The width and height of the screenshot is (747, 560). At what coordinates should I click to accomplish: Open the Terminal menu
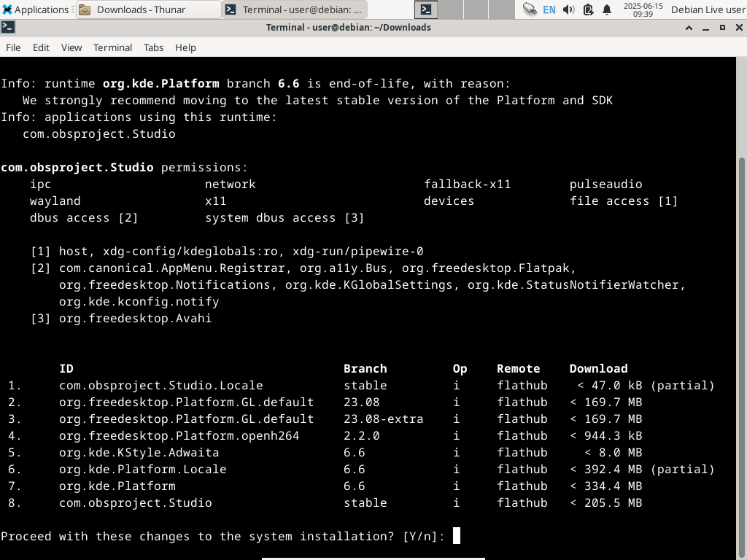pyautogui.click(x=112, y=47)
